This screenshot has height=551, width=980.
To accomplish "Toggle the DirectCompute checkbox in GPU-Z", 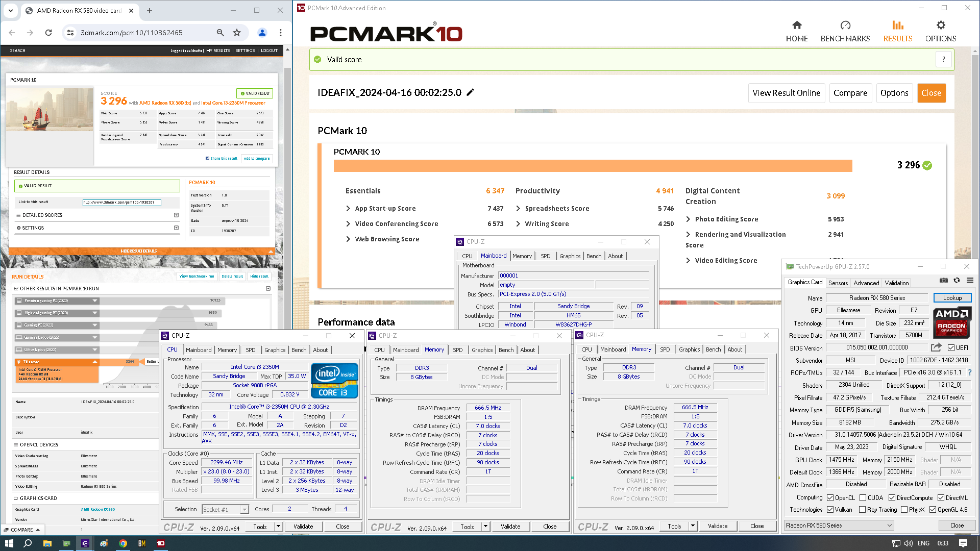I will pyautogui.click(x=892, y=498).
